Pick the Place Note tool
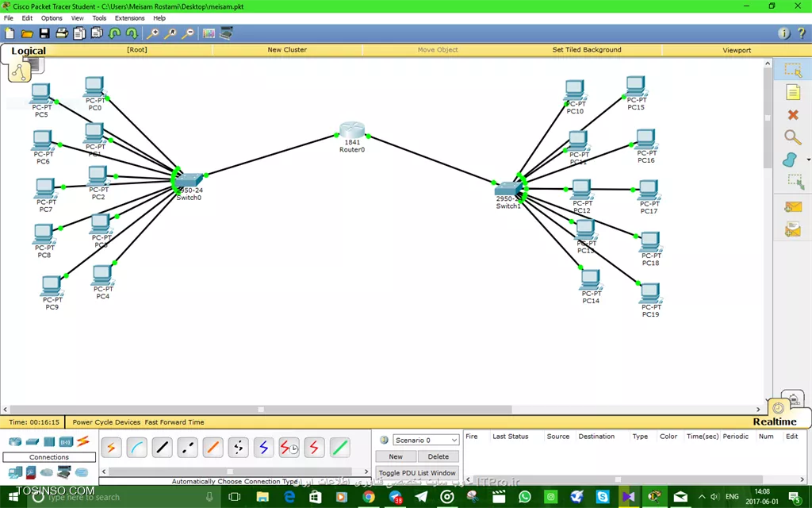812x508 pixels. tap(793, 92)
